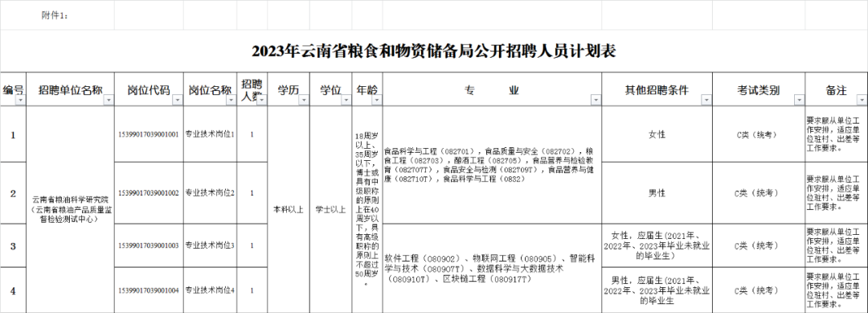
Task: Select row number cell 1
Action: (14, 134)
